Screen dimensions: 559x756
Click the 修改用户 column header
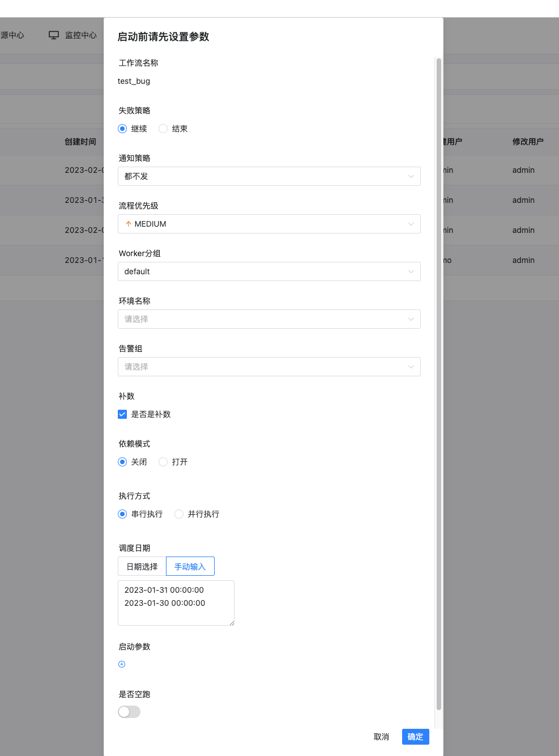point(528,142)
